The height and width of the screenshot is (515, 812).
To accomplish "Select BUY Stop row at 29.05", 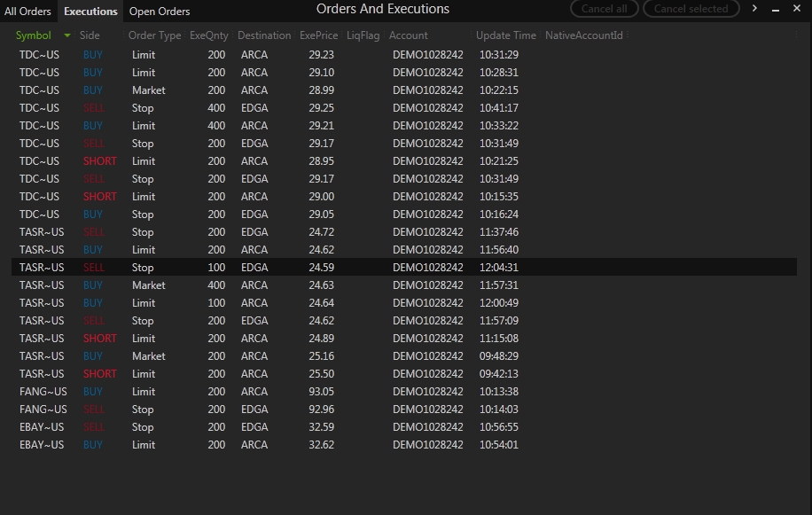I will 404,215.
